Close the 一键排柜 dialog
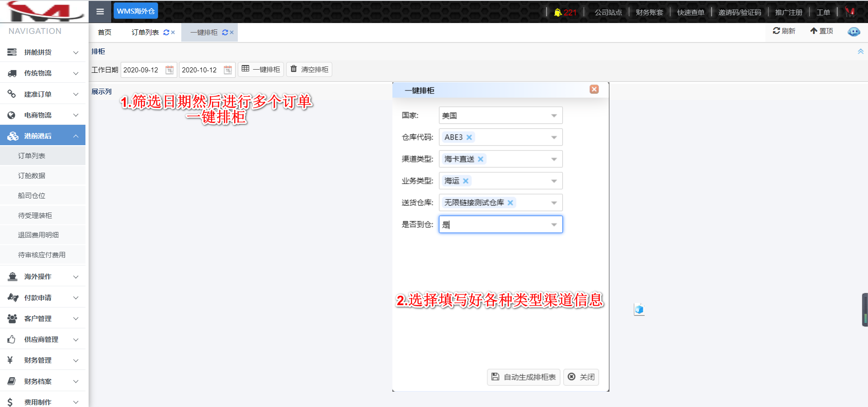 [x=594, y=90]
